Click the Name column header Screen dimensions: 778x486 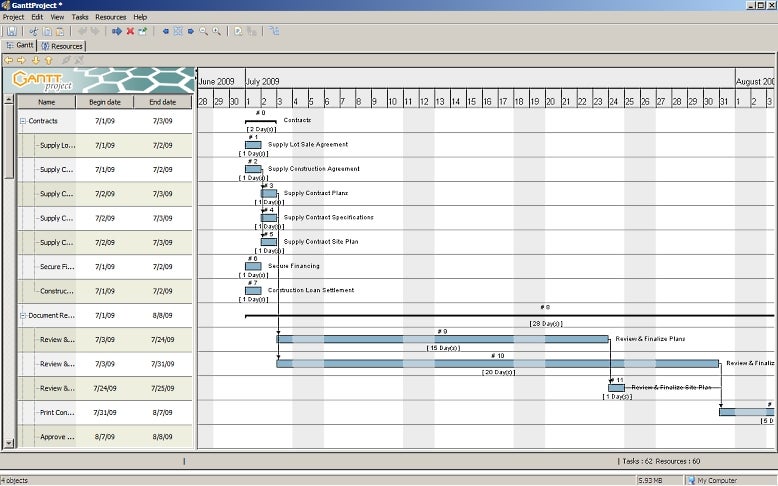47,102
